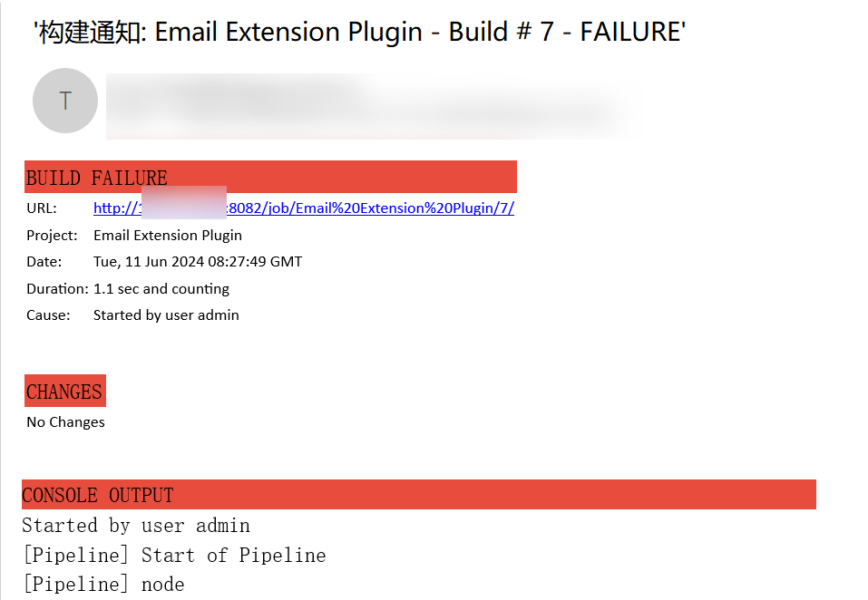Click the red CONSOLE OUTPUT header

coord(418,495)
